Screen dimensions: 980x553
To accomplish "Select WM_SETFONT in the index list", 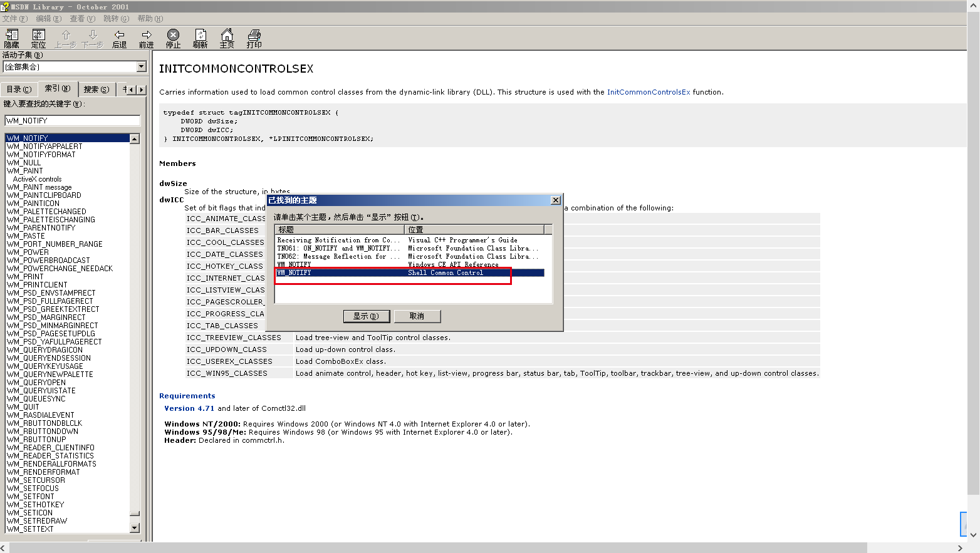I will [31, 497].
